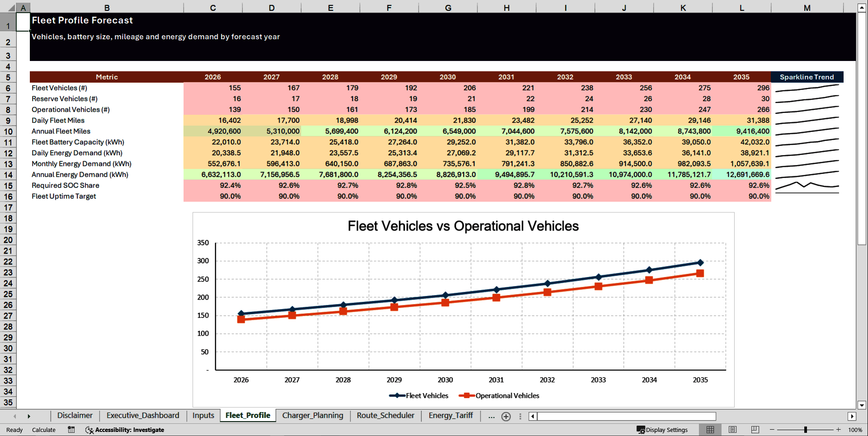This screenshot has width=868, height=436.
Task: Click vertical scrollbar down arrow
Action: pos(862,405)
